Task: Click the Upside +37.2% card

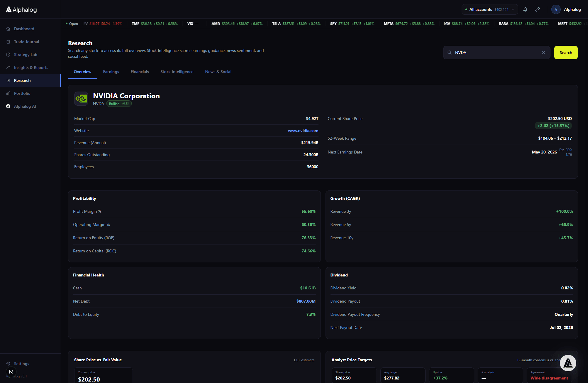Action: coord(451,375)
